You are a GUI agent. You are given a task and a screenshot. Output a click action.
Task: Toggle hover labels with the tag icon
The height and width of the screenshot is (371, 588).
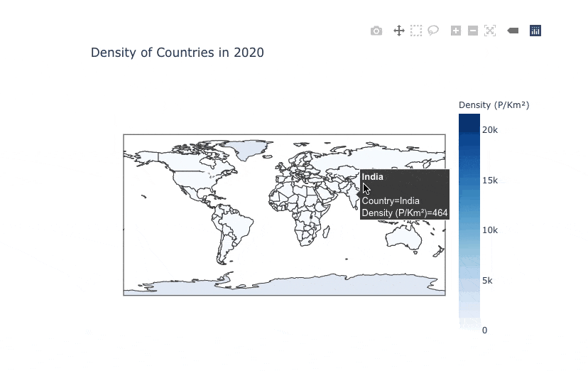513,31
